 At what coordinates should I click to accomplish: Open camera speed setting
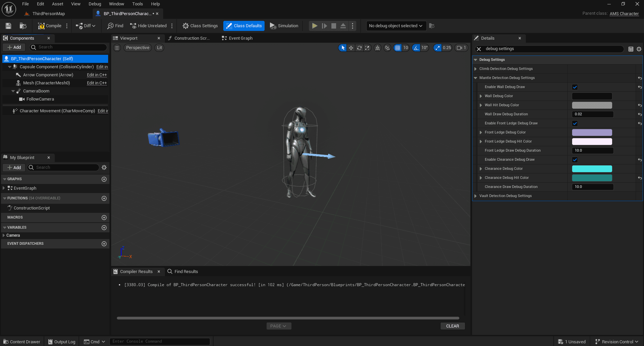coord(461,48)
